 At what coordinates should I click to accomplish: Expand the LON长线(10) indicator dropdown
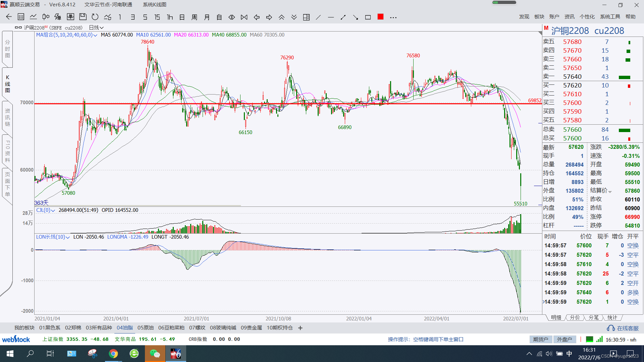(x=68, y=237)
